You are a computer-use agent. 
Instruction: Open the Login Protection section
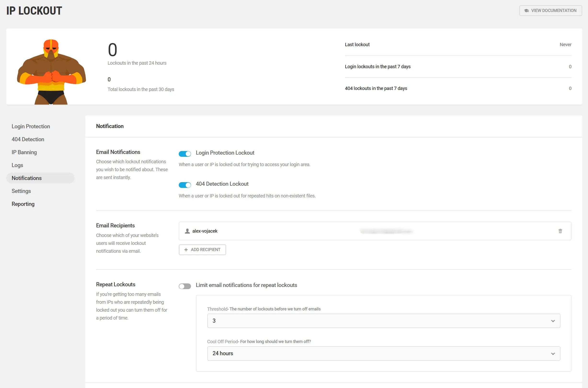[31, 126]
